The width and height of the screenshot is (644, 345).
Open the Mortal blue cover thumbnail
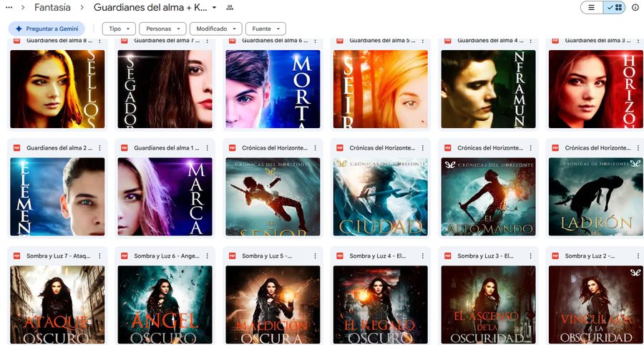coord(273,89)
